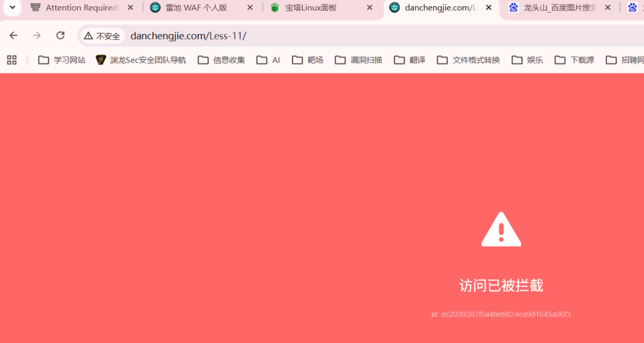Close the Attention Required tab

[x=130, y=8]
